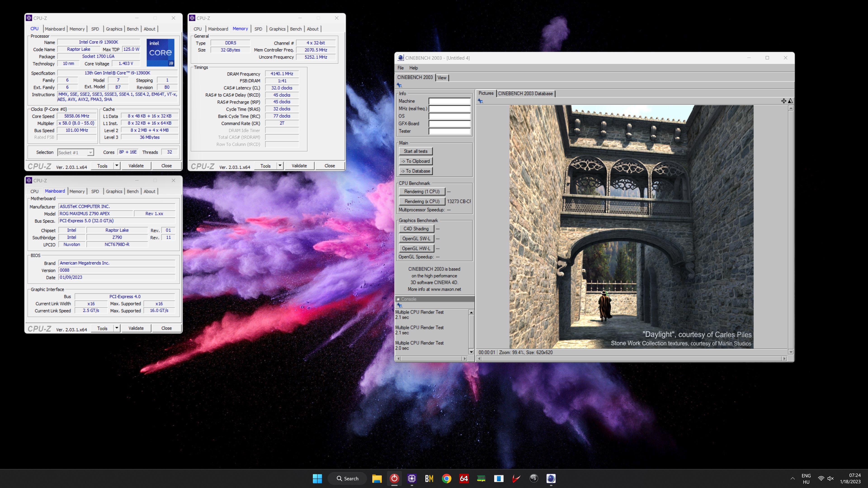The image size is (868, 488).
Task: Click the Daylight rendered castle image
Action: tap(631, 227)
